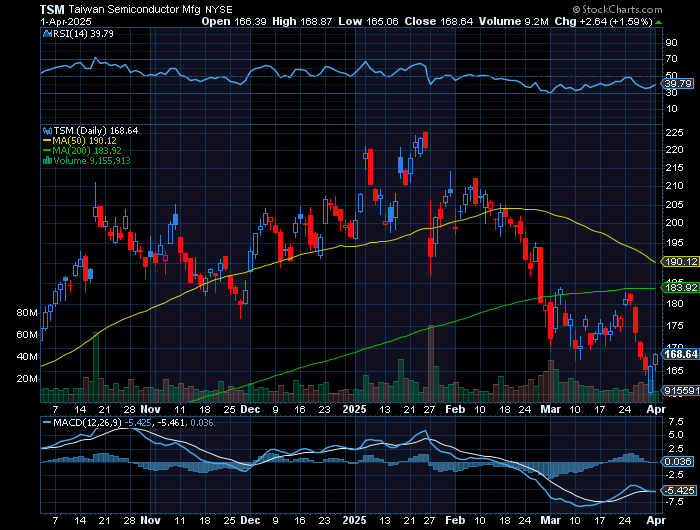Click the tall pink volume bar at January 27
700x530 pixels.
coord(431,363)
